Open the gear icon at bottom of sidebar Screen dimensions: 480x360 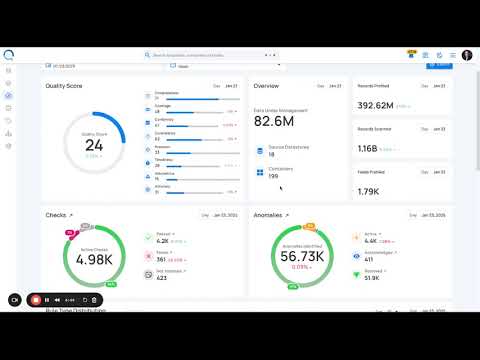[x=9, y=146]
